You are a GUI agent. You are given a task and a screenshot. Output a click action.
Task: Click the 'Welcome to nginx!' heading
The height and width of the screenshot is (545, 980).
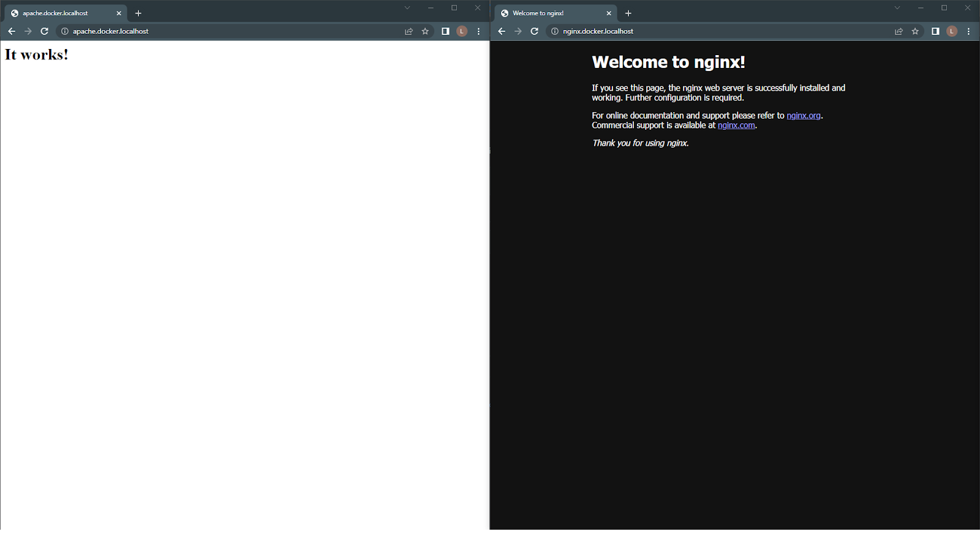point(668,62)
